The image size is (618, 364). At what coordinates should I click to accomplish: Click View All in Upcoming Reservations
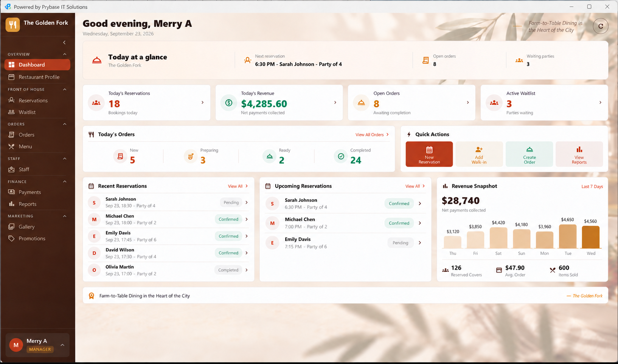point(415,186)
